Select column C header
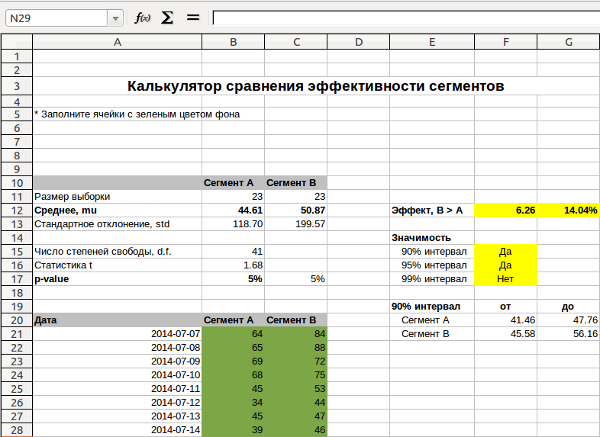This screenshot has height=437, width=600. [x=296, y=42]
